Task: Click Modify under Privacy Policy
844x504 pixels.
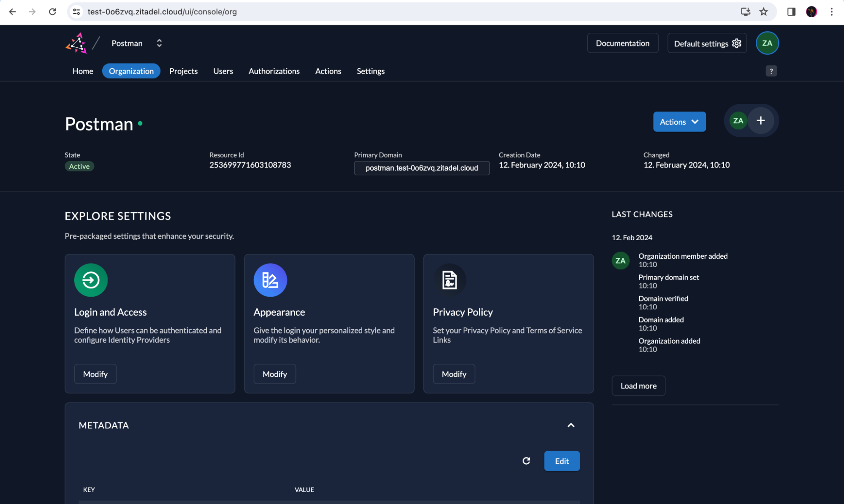Action: [453, 374]
